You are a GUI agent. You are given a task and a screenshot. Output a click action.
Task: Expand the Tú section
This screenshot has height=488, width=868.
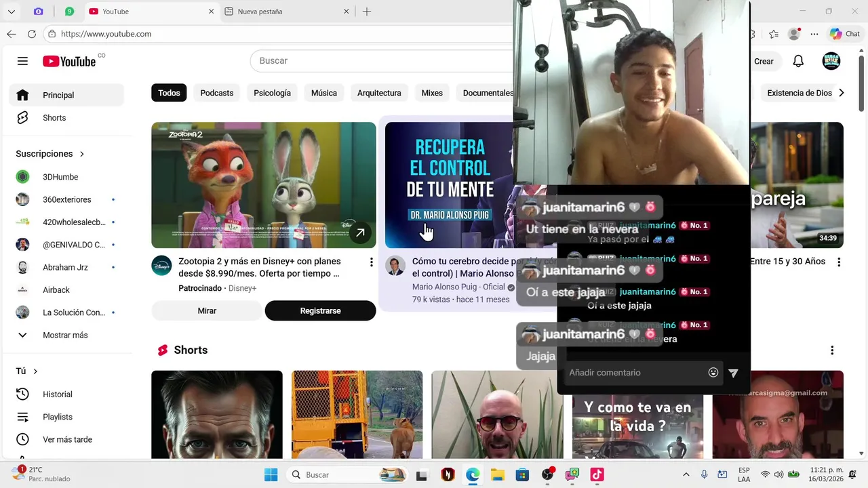(x=27, y=371)
